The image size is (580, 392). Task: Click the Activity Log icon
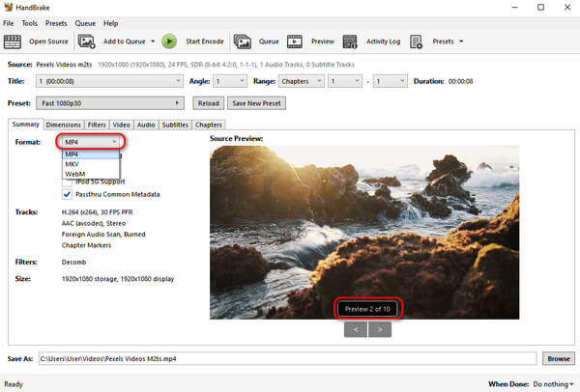350,42
